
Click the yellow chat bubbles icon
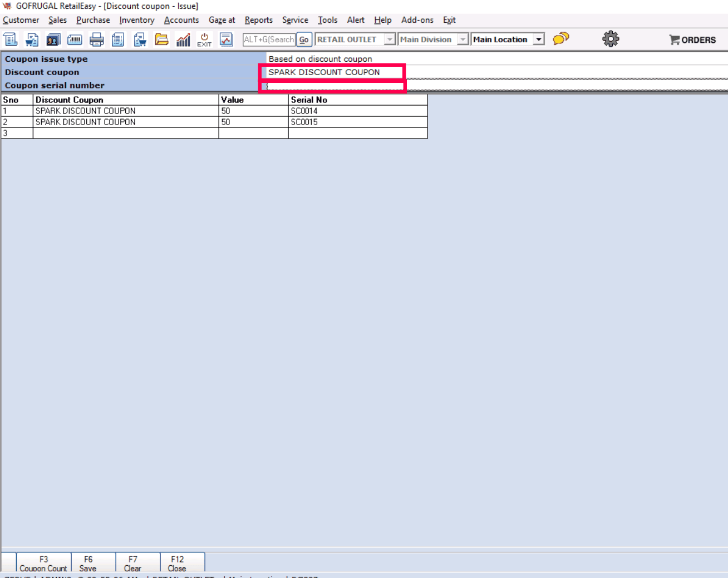pos(561,38)
